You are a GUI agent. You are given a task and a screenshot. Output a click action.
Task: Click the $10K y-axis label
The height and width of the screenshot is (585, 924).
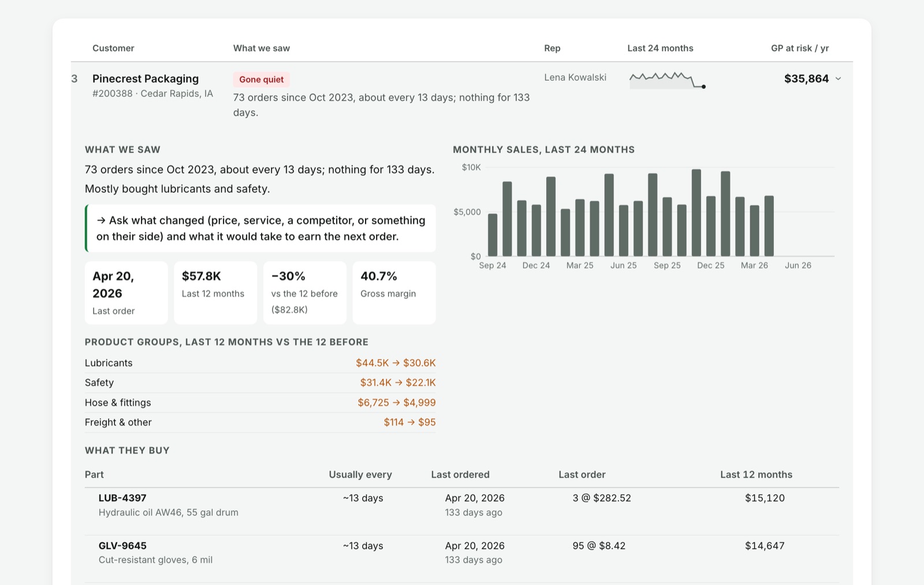(x=471, y=167)
